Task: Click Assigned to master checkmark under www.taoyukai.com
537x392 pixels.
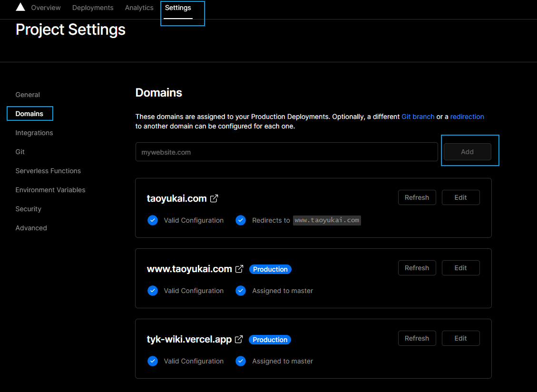Action: pyautogui.click(x=241, y=291)
